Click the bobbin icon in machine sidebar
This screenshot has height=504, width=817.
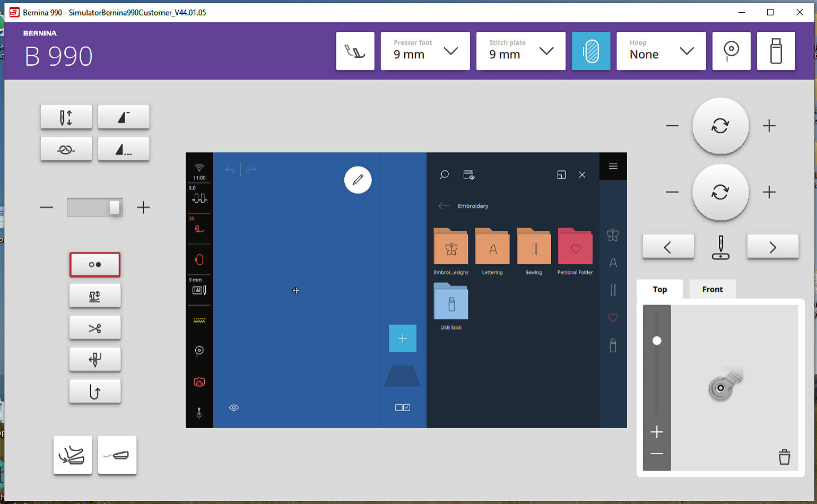(199, 351)
